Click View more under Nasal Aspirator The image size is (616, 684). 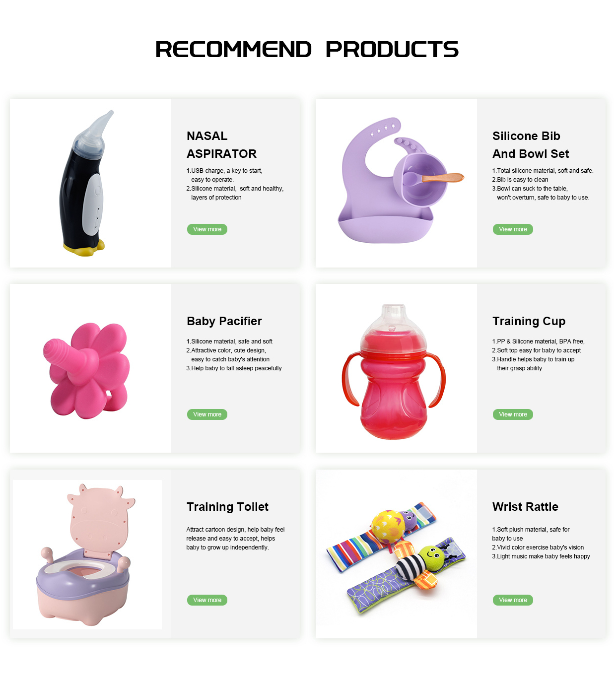[207, 229]
